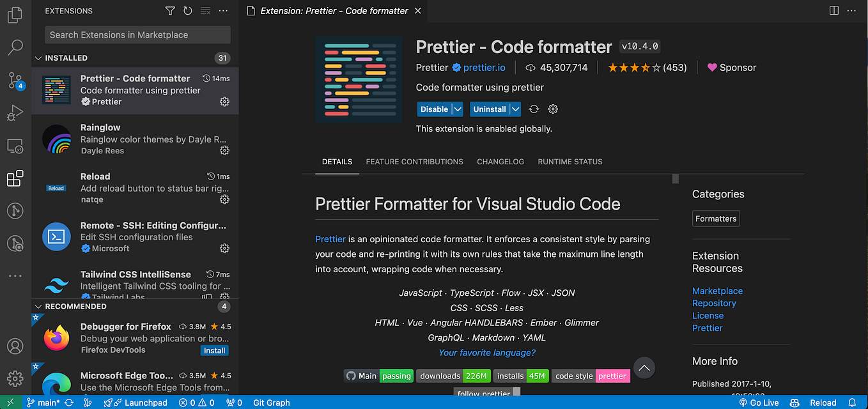Viewport: 868px width, 409px height.
Task: Start Go Live server from status bar
Action: [759, 403]
